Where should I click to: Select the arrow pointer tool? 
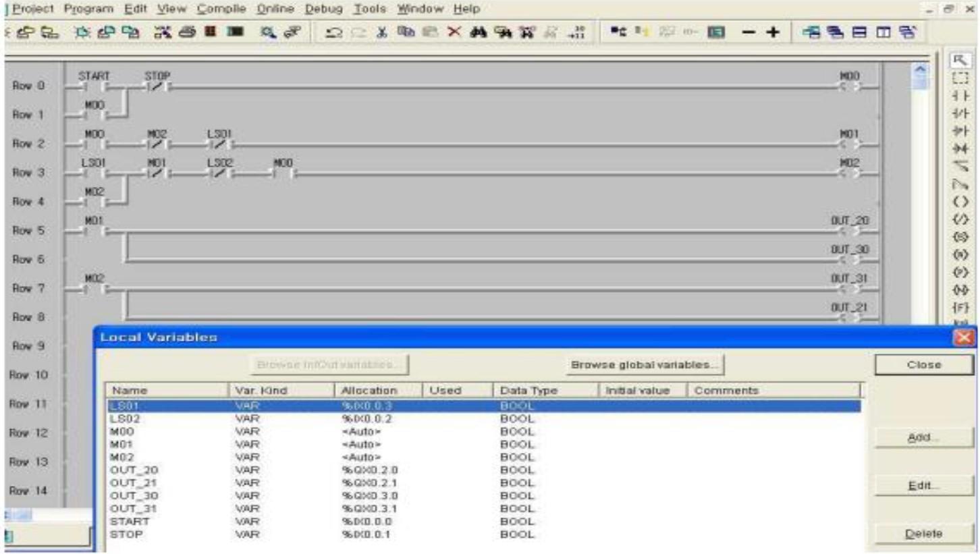tap(960, 61)
